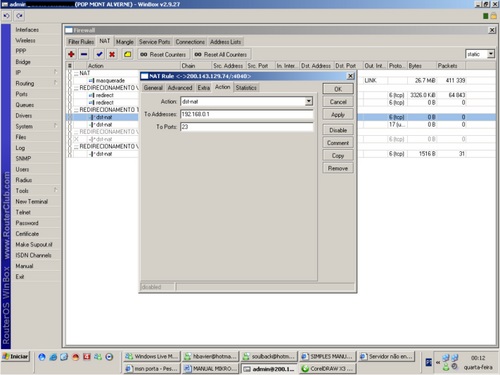Viewport: 500px width, 375px height.
Task: Click the Internet Explorer quick launch icon
Action: click(x=53, y=357)
